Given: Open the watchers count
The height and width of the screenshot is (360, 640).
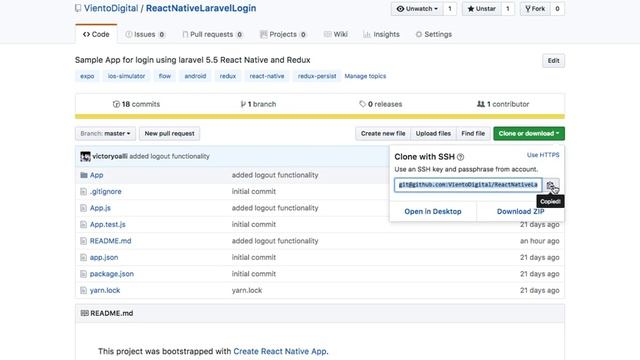Looking at the screenshot, I should 450,9.
